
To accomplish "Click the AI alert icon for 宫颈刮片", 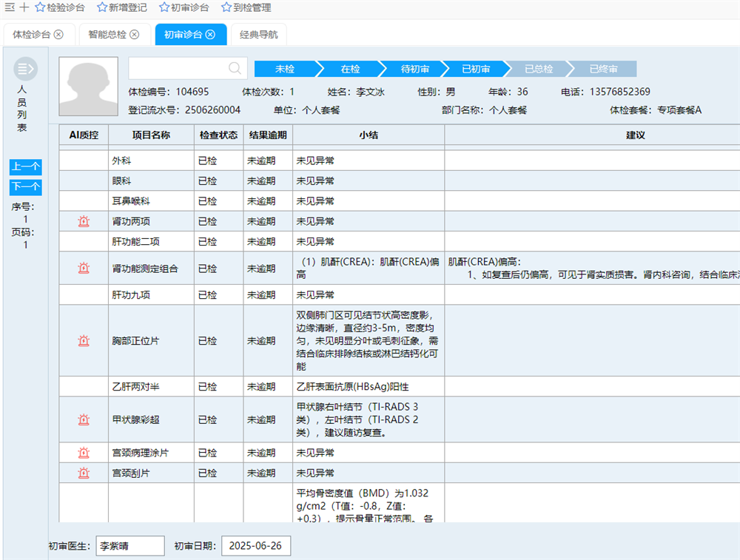I will coord(84,473).
